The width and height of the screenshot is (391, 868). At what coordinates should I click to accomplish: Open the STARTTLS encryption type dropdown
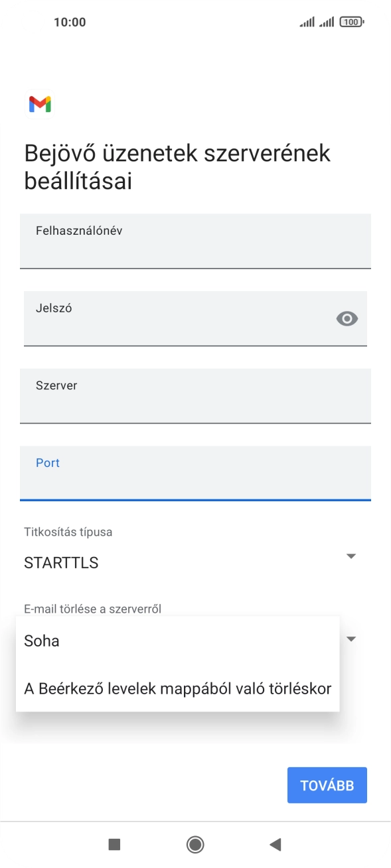pos(195,562)
